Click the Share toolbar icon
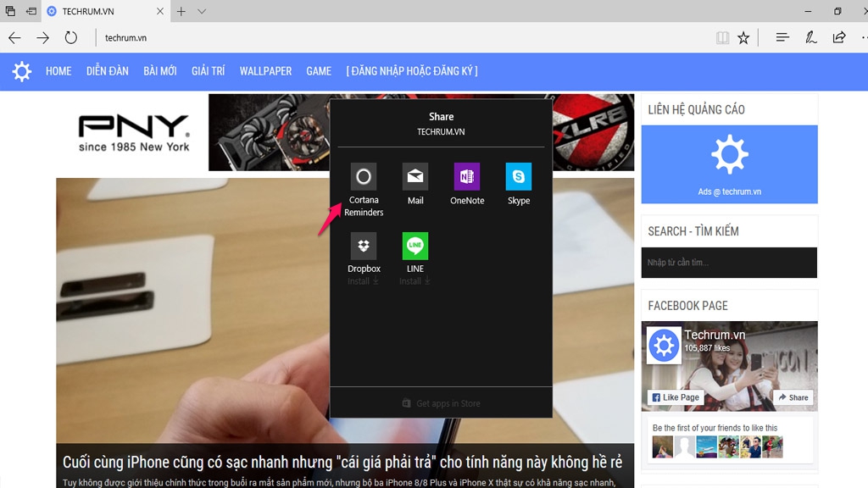 tap(839, 37)
